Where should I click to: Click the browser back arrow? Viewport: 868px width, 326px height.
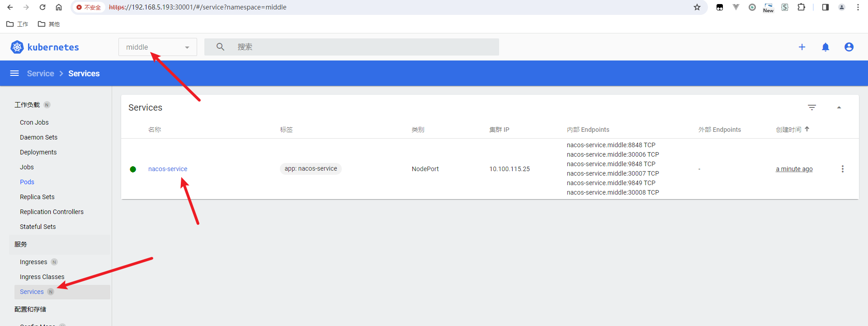coord(10,7)
